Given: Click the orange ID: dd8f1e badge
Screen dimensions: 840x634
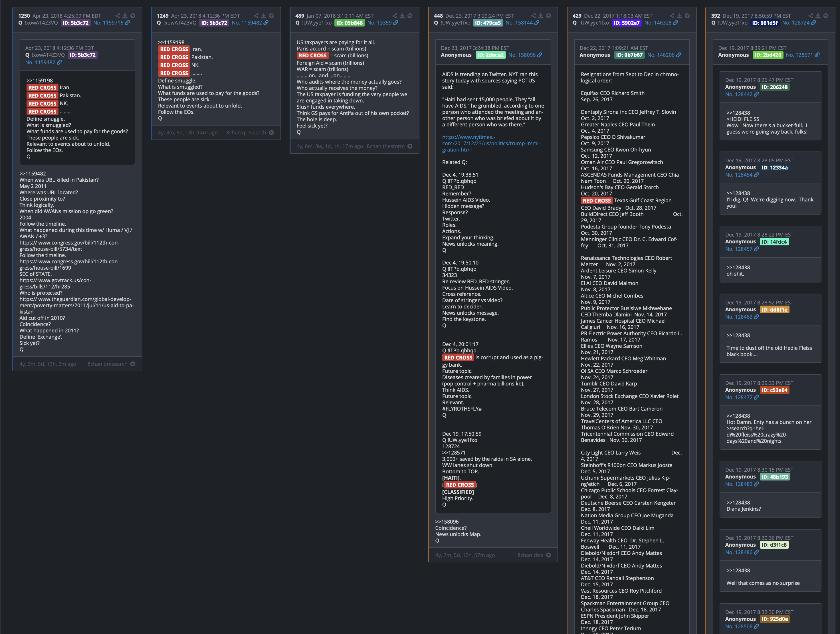Looking at the screenshot, I should coord(775,310).
